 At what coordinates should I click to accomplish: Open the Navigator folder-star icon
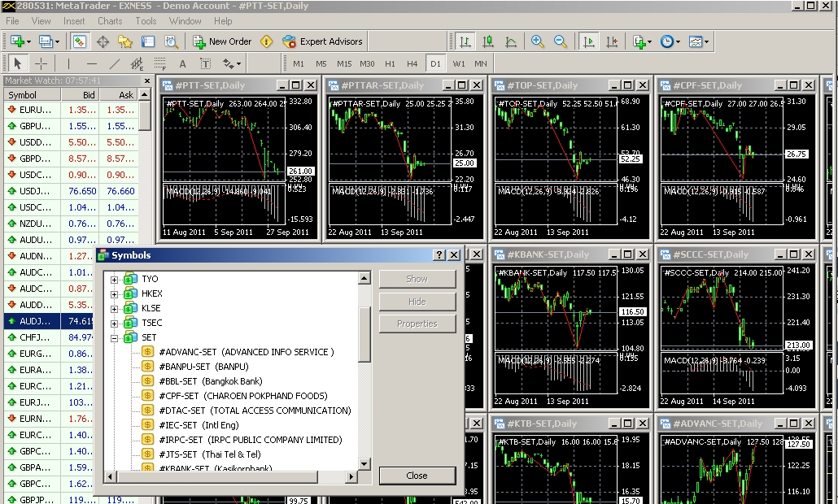tap(125, 41)
